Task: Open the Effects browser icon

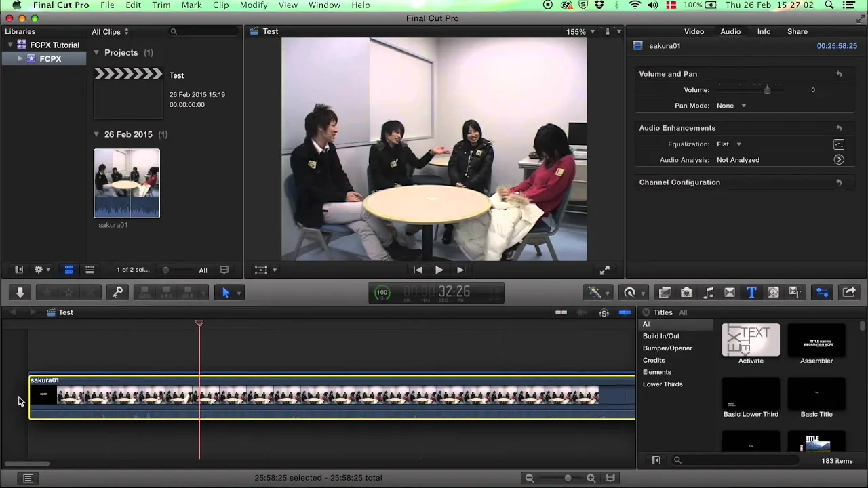Action: coord(665,292)
